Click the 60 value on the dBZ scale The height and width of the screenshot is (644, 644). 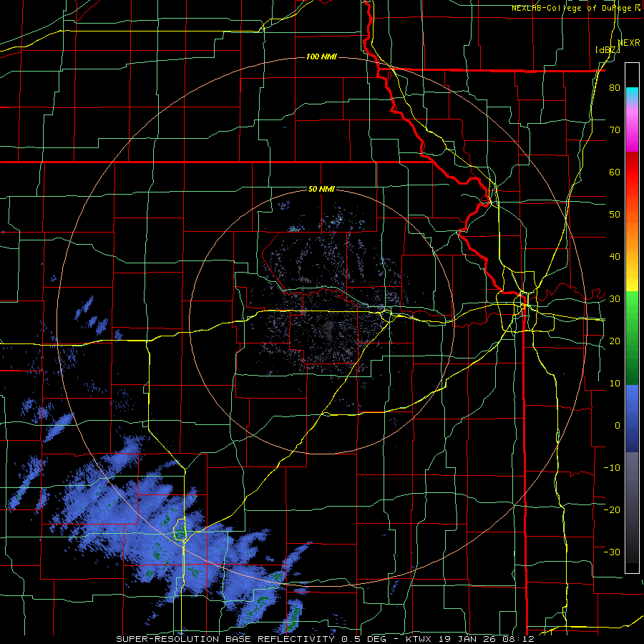pyautogui.click(x=615, y=172)
